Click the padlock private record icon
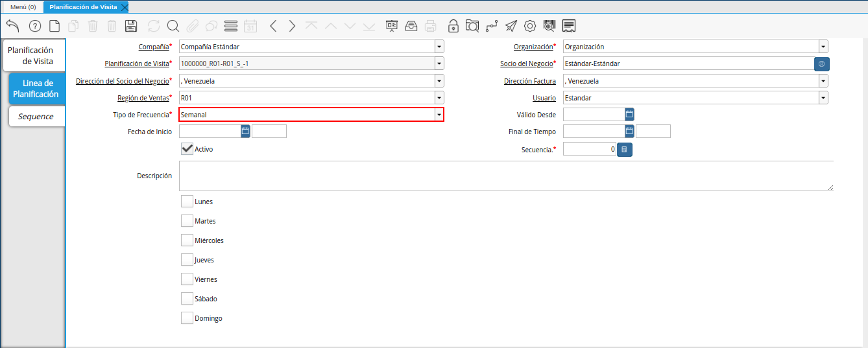This screenshot has width=868, height=348. (453, 26)
